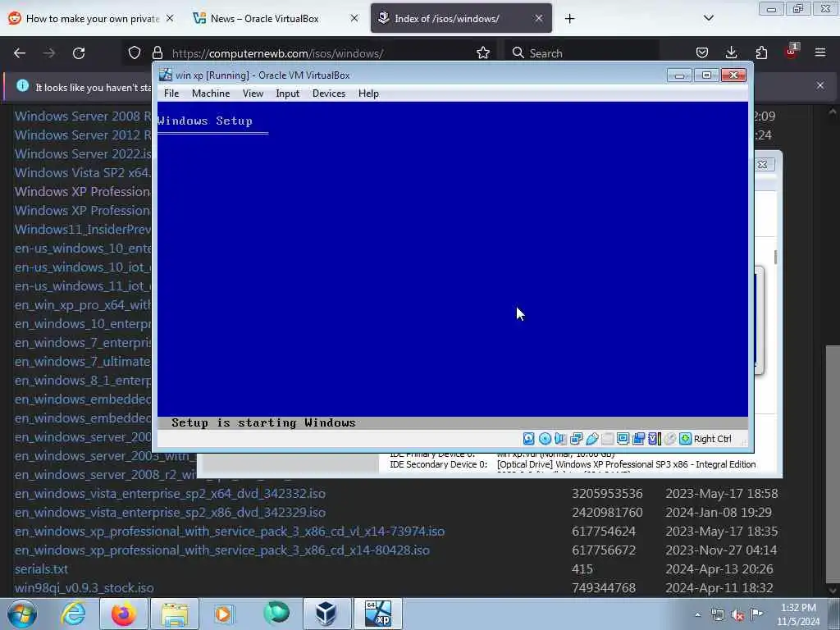Open the Help menu in VirtualBox
This screenshot has width=840, height=630.
tap(368, 94)
